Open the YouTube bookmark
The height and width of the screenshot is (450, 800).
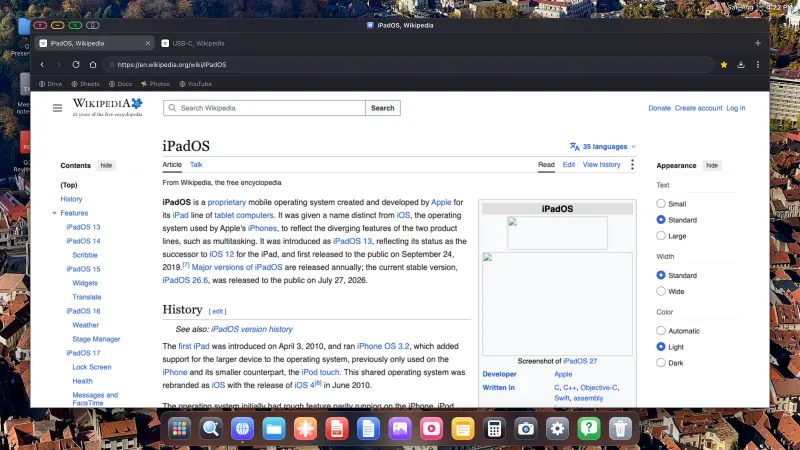pos(195,84)
